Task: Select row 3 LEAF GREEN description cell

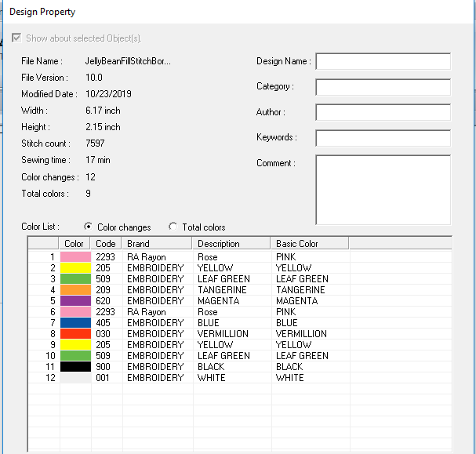Action: [x=223, y=279]
